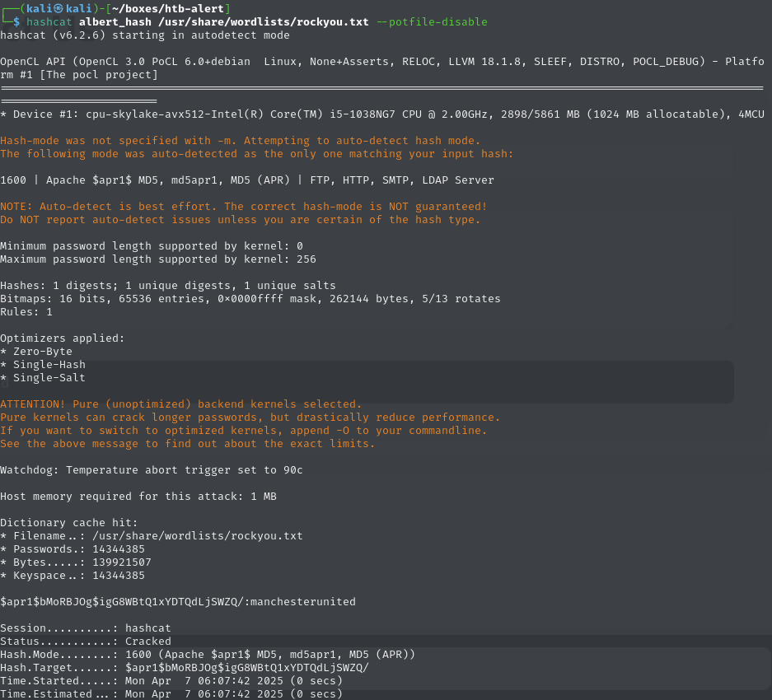Click the cracked password manchesterunited
Screen dimensions: 772x700
click(x=306, y=602)
